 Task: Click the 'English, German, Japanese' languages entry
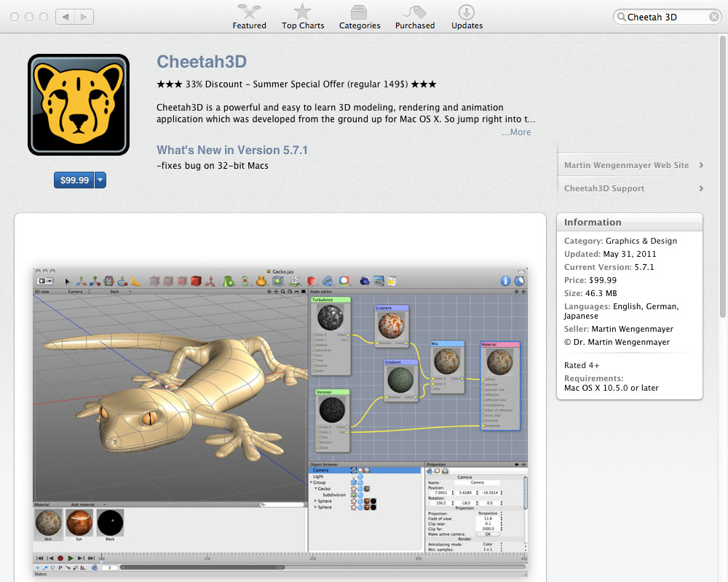coord(621,311)
